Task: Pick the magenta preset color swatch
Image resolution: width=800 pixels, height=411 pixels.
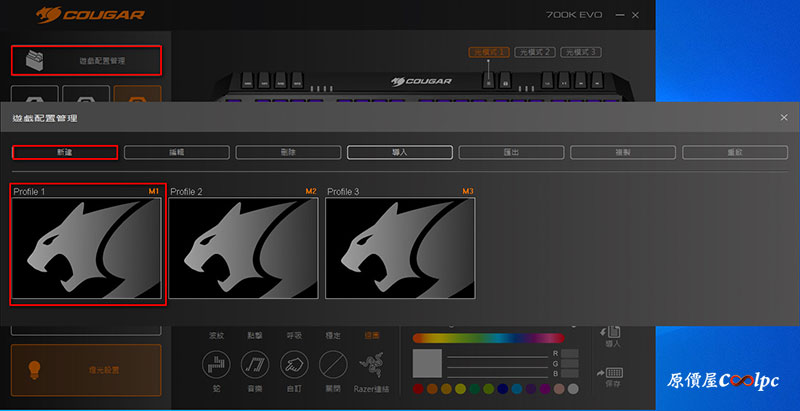Action: [x=545, y=389]
